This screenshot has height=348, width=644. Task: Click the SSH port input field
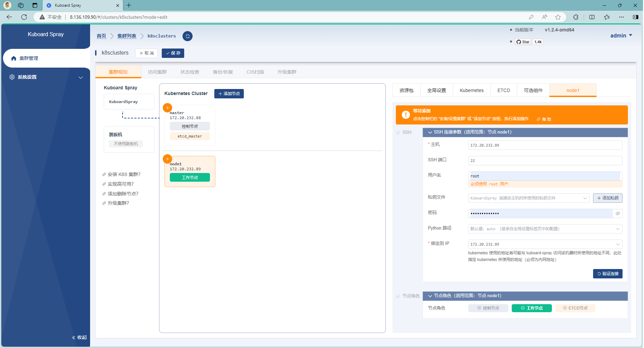[545, 161]
